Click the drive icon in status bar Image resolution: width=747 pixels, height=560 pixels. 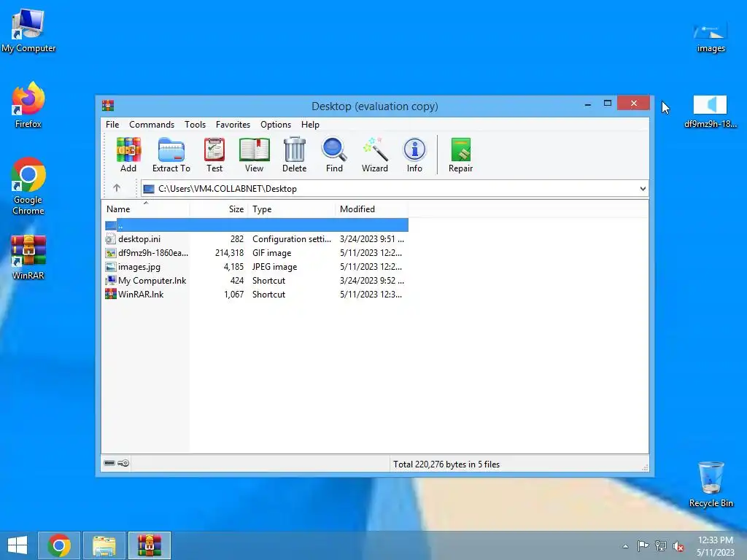click(x=109, y=463)
